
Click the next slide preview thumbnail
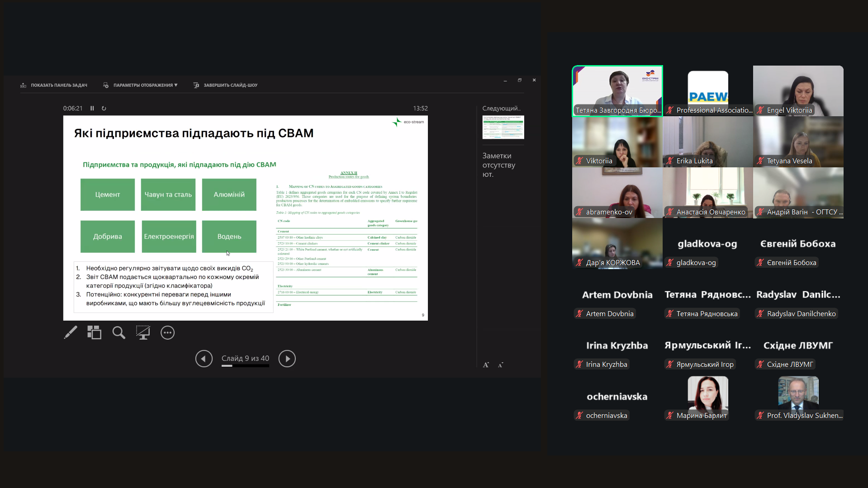click(503, 127)
